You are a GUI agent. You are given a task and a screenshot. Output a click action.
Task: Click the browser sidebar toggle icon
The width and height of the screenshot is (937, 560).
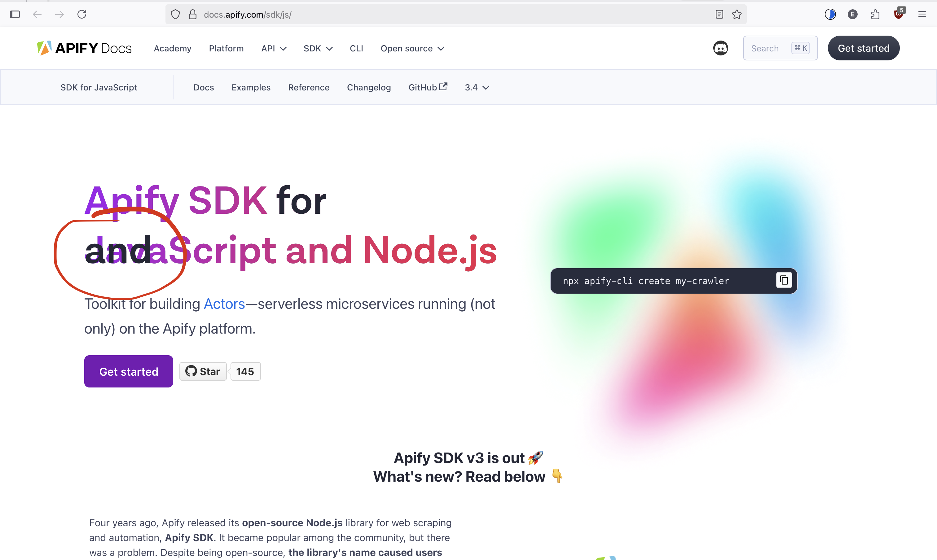[x=15, y=14]
